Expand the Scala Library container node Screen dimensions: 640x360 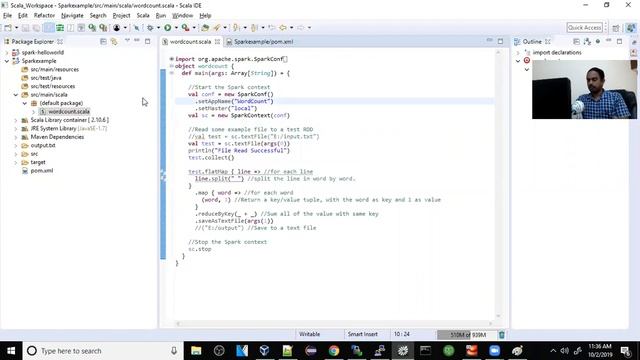tap(16, 120)
